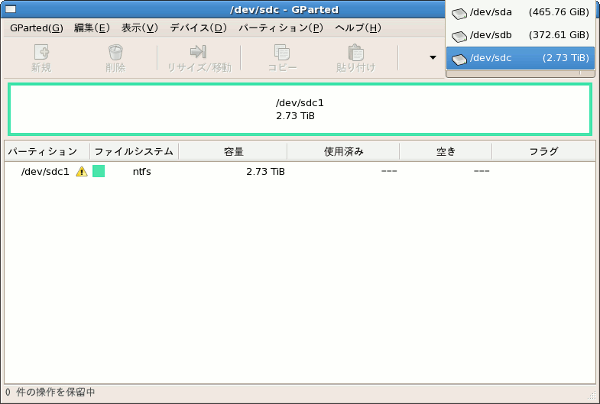600x404 pixels.
Task: Click the warning icon next to /dev/sdc1
Action: click(x=82, y=172)
